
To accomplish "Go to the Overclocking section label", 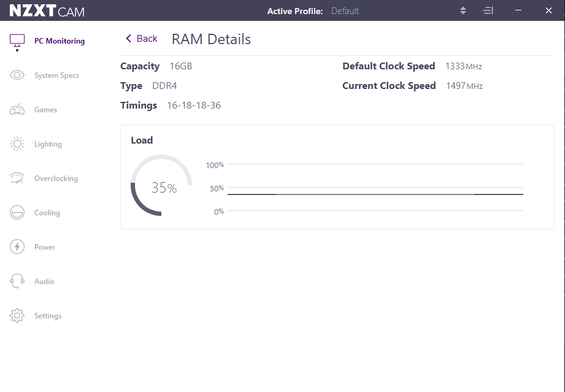I will point(56,179).
